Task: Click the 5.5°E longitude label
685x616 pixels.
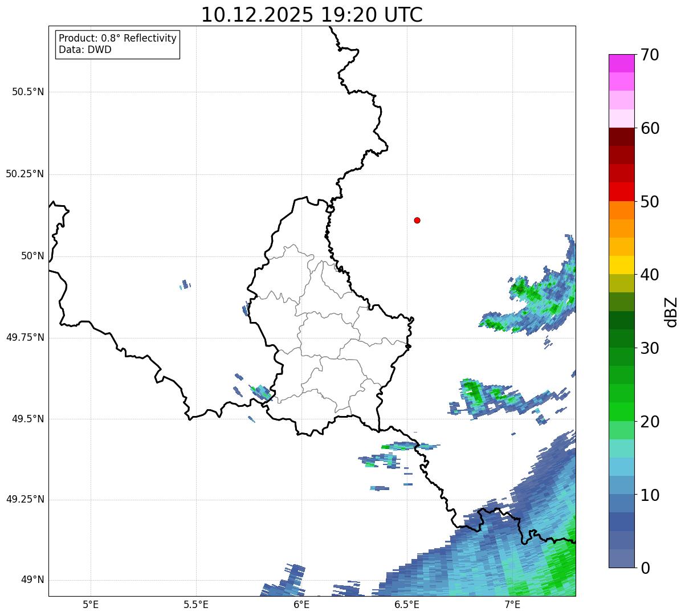Action: point(196,604)
